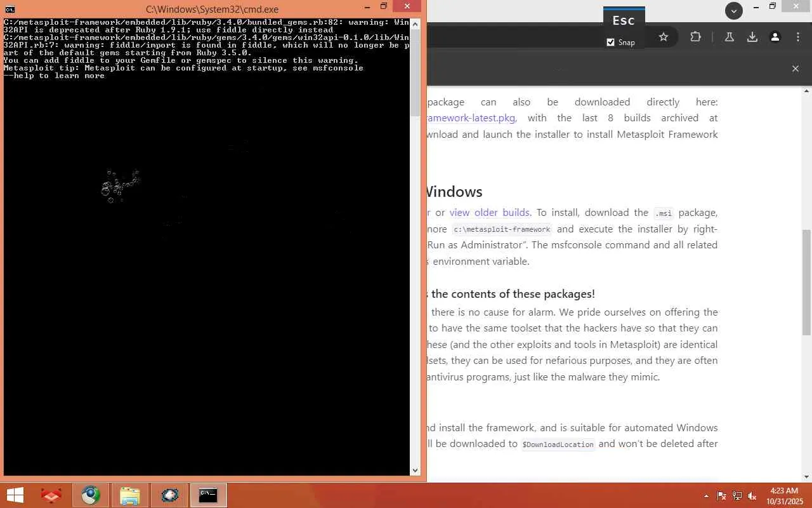Expand the browser tab search dropdown
This screenshot has width=812, height=508.
click(x=734, y=10)
